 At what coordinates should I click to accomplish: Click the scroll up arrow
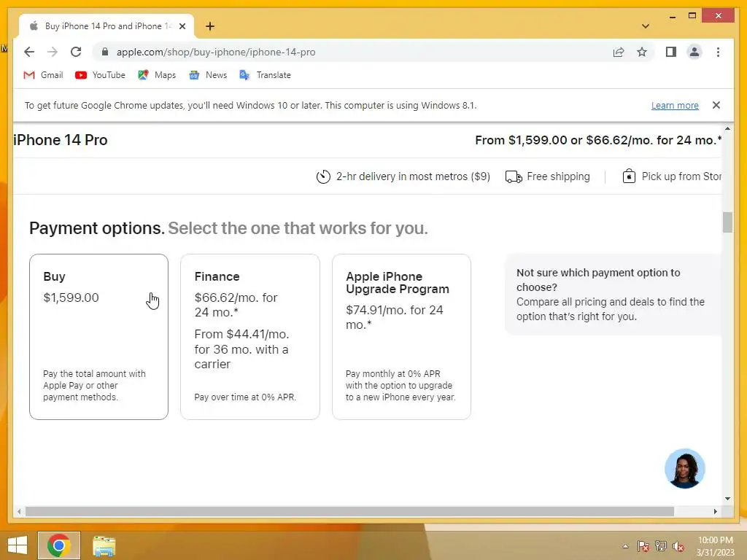727,128
